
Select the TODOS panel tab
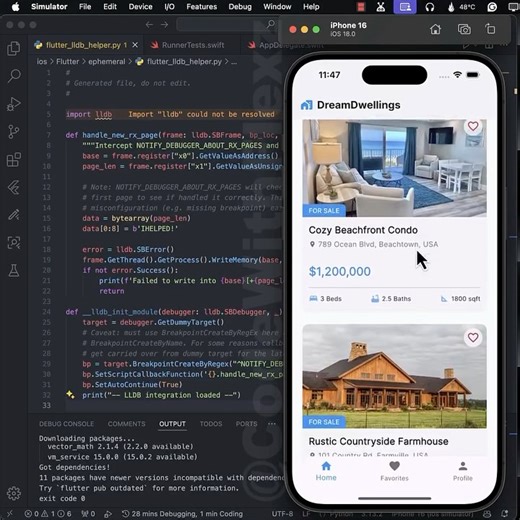211,424
